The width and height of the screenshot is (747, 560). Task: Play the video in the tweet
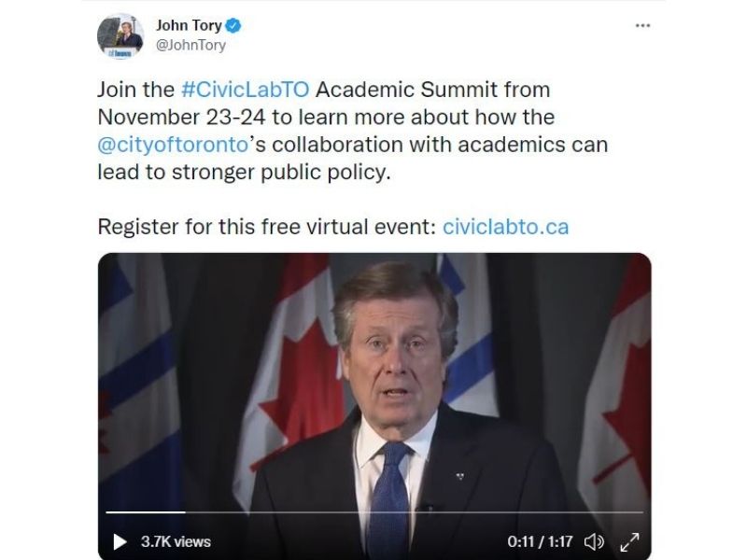coord(120,542)
